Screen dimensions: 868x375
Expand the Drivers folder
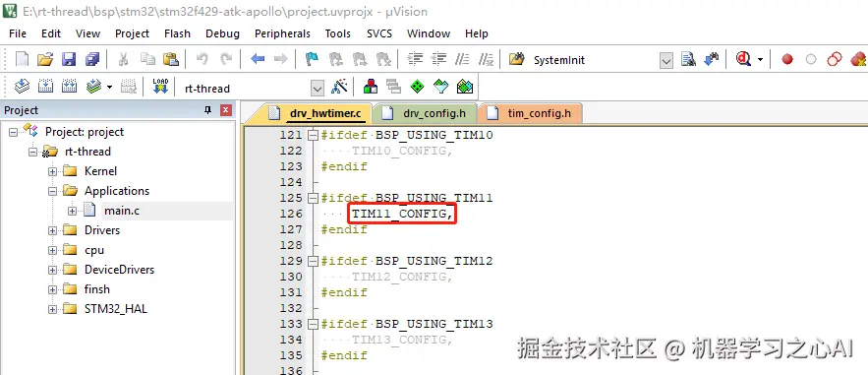pos(52,230)
